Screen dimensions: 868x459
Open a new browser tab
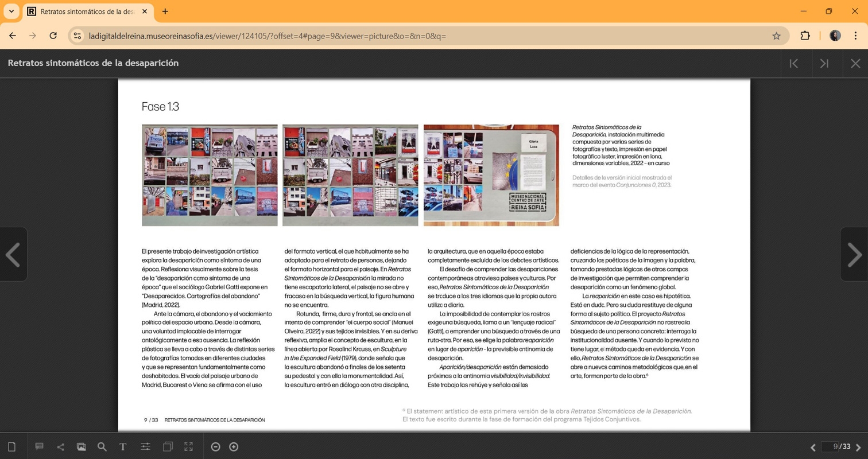coord(165,11)
